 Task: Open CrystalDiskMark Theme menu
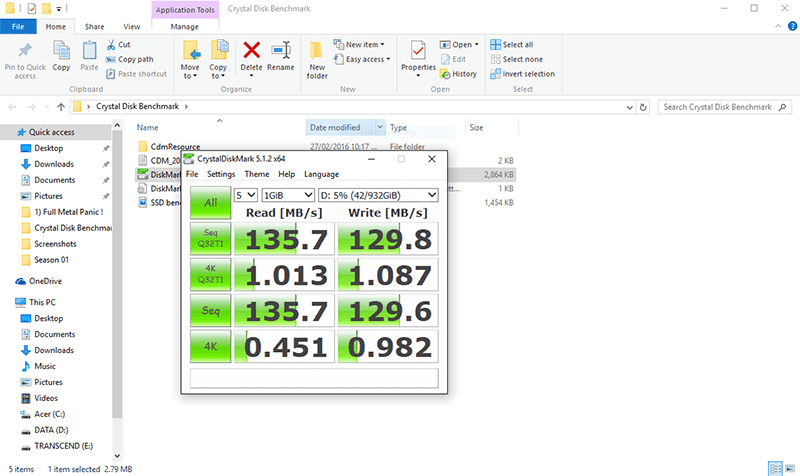[x=257, y=174]
